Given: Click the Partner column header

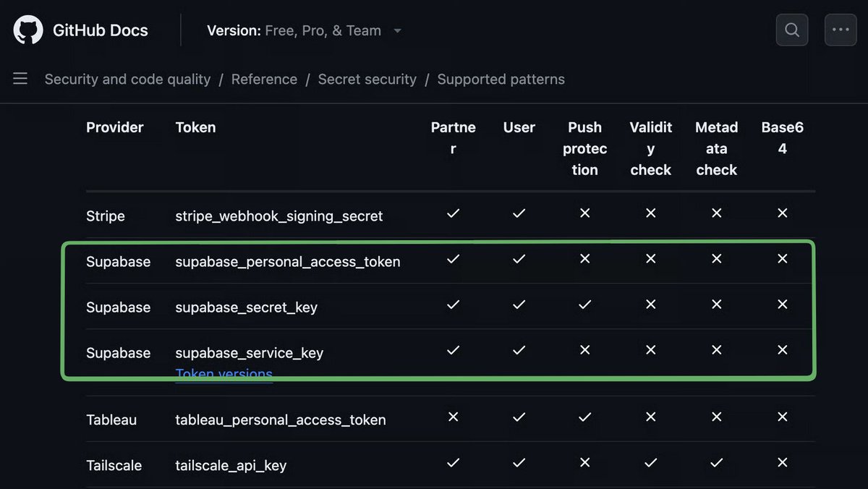Looking at the screenshot, I should (454, 138).
